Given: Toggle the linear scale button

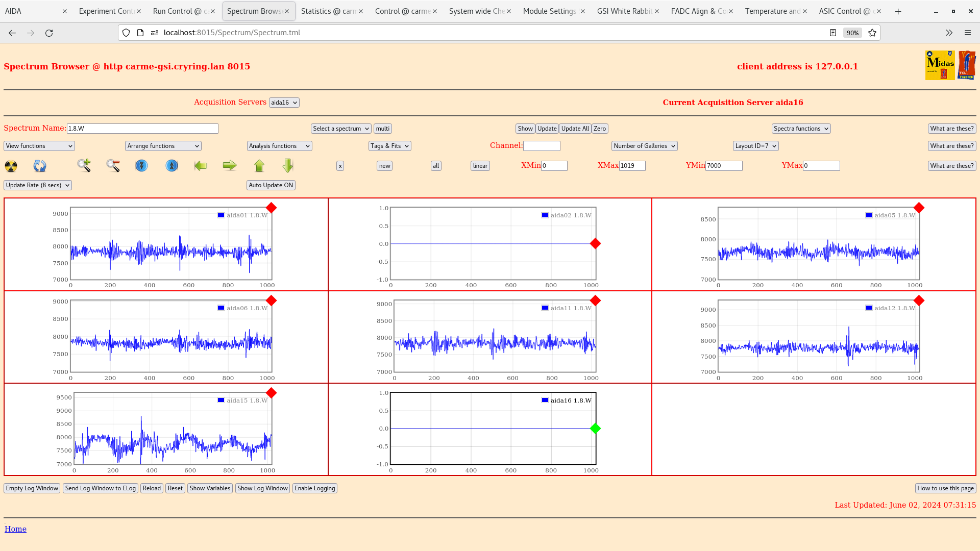Looking at the screenshot, I should pyautogui.click(x=480, y=166).
